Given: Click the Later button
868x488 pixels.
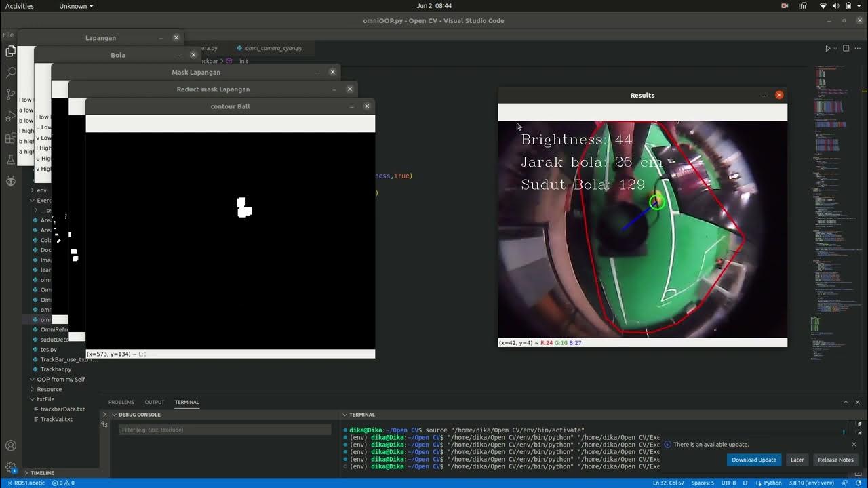Looking at the screenshot, I should click(x=797, y=460).
